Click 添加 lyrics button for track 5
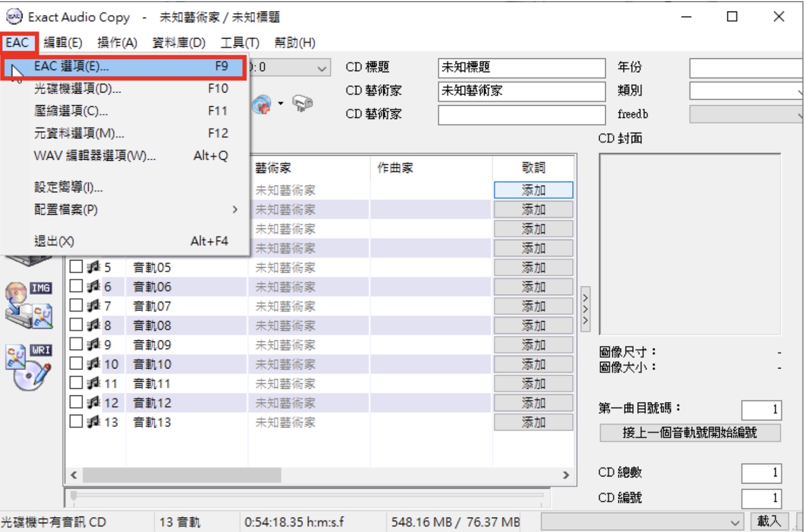 click(533, 268)
